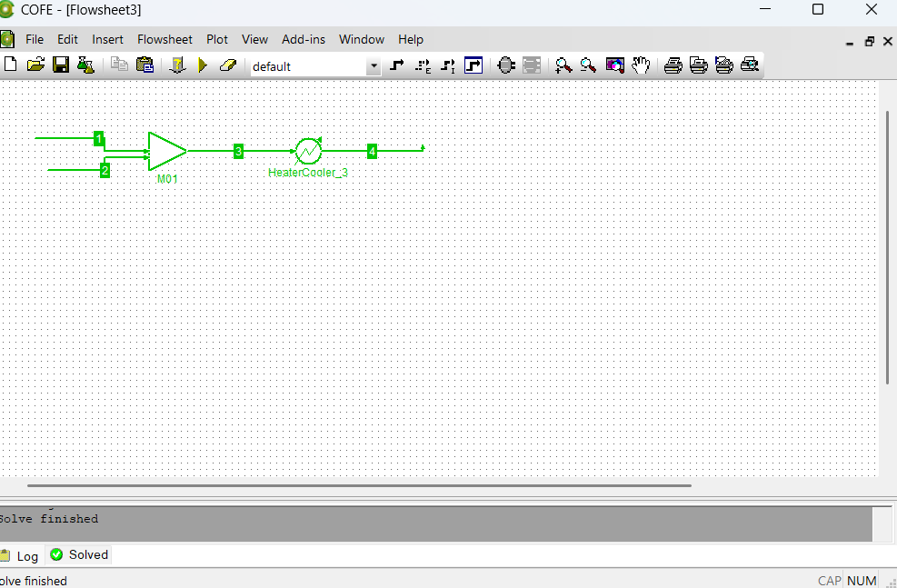Click the Paste clipboard icon
The image size is (897, 588).
pyautogui.click(x=145, y=65)
